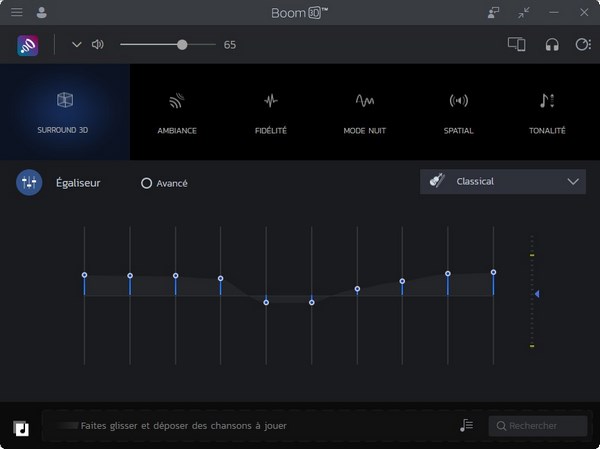This screenshot has height=449, width=600.
Task: Click third equalizer band handle
Action: 175,276
